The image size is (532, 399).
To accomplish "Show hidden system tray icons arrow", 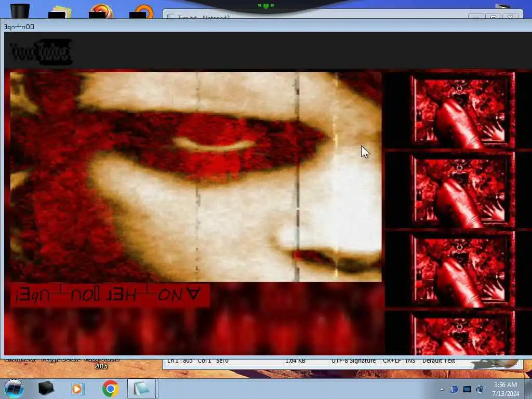I will coord(442,389).
